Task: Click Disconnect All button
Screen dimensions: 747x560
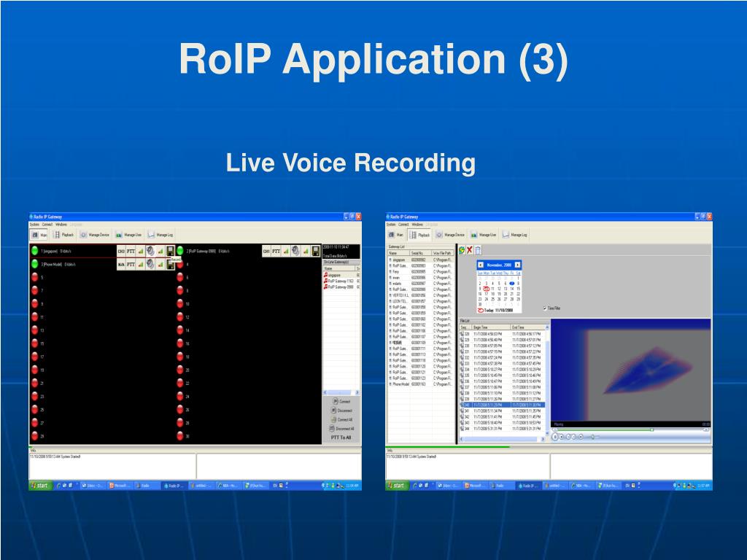Action: pyautogui.click(x=341, y=429)
